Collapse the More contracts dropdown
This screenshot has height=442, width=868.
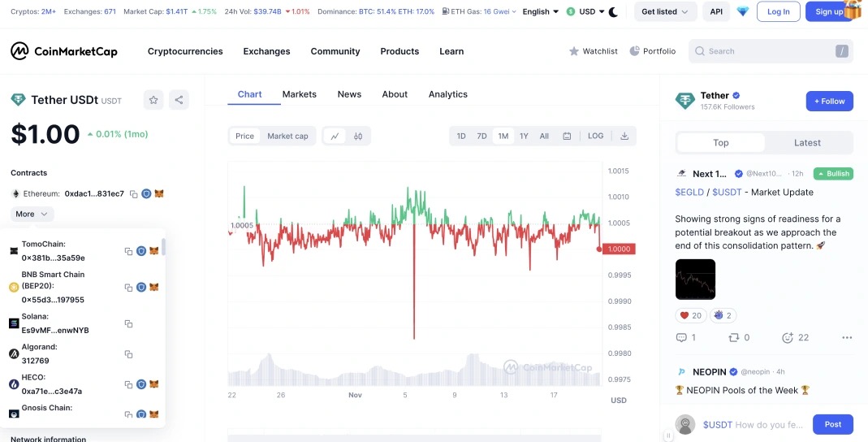coord(32,214)
